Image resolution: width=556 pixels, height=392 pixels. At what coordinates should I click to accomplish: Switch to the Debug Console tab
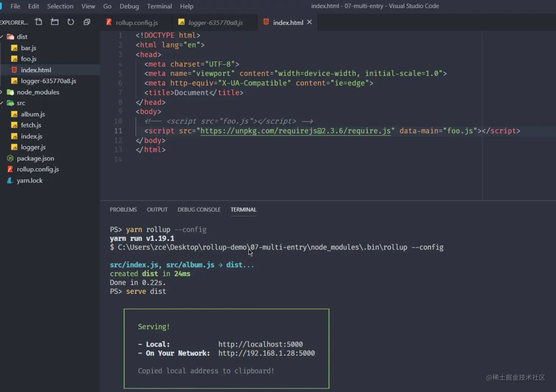(x=199, y=209)
